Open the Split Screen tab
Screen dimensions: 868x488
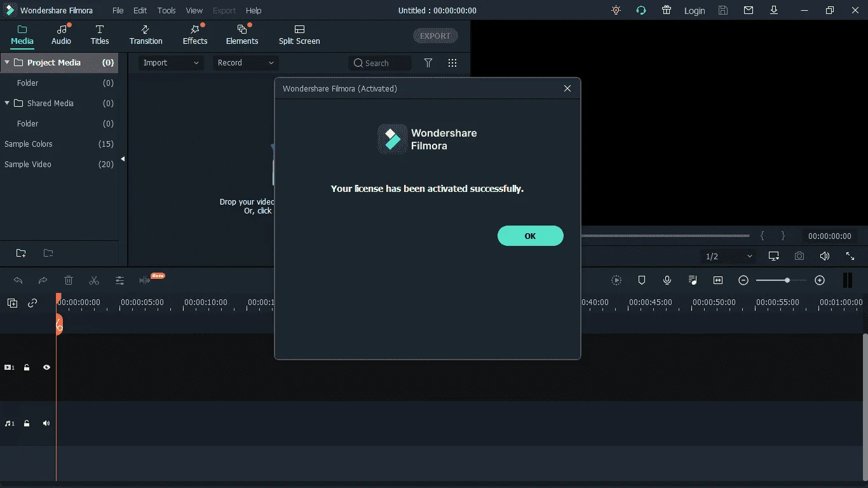(x=299, y=35)
